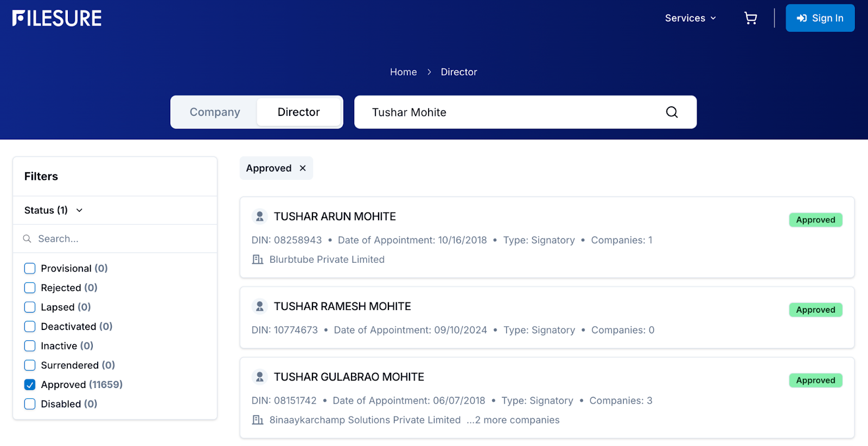Screen dimensions: 868x446
Task: Enable the Provisional status checkbox
Action: [x=30, y=269]
